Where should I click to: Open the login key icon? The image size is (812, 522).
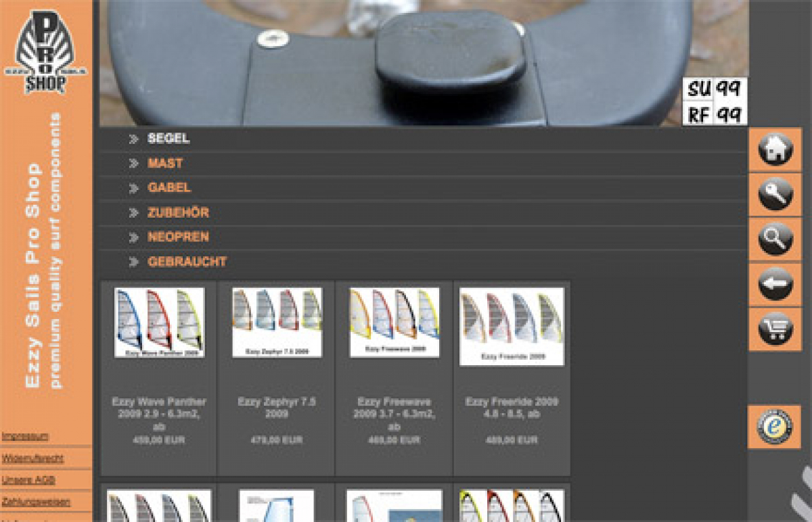pyautogui.click(x=775, y=194)
